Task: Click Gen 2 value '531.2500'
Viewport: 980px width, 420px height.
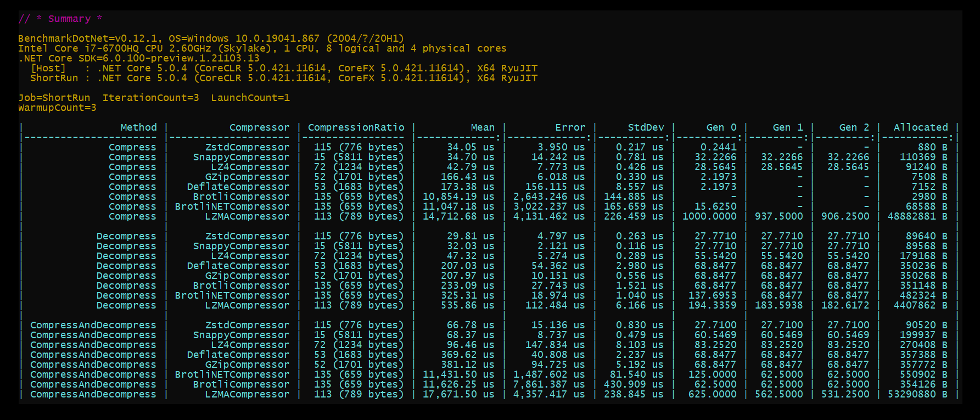Action: click(845, 394)
